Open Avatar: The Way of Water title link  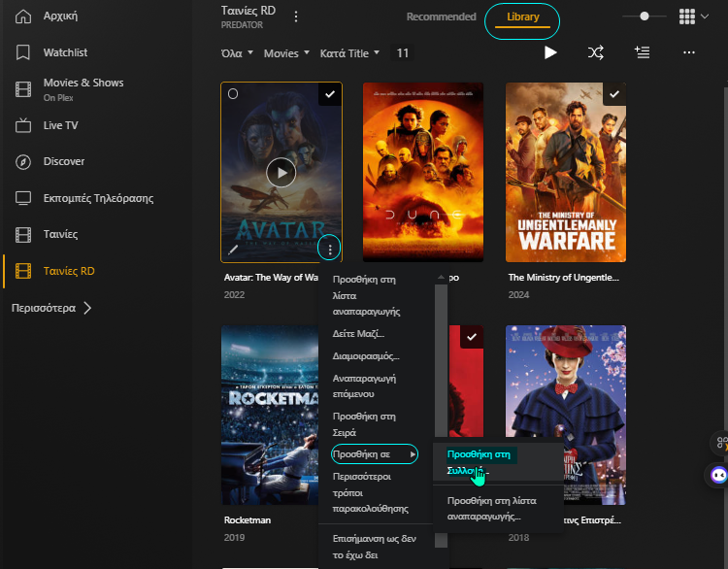[271, 278]
